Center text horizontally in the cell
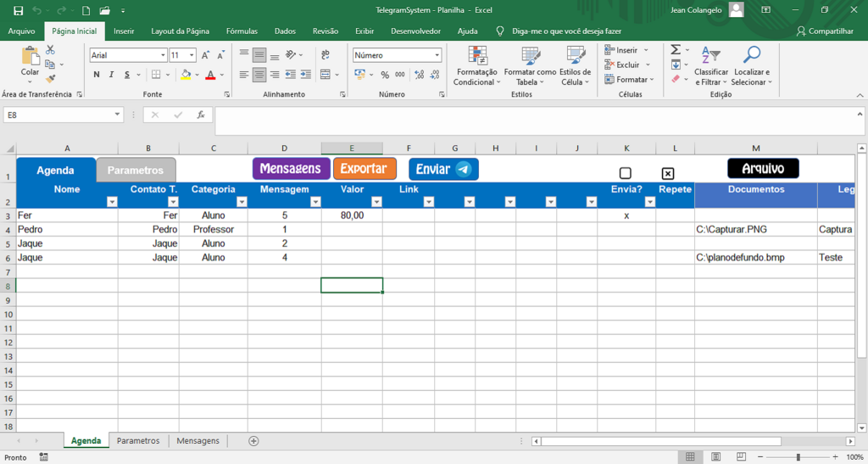Viewport: 868px width, 464px height. [259, 74]
